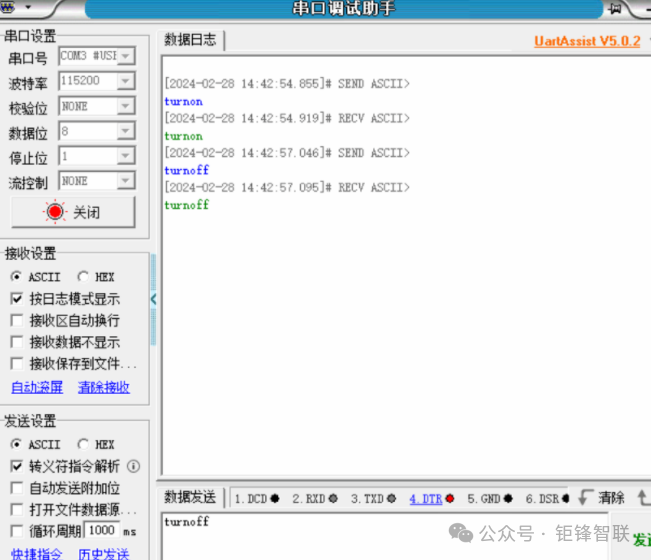Toggle 按日志模式显示 checkbox

pyautogui.click(x=17, y=298)
